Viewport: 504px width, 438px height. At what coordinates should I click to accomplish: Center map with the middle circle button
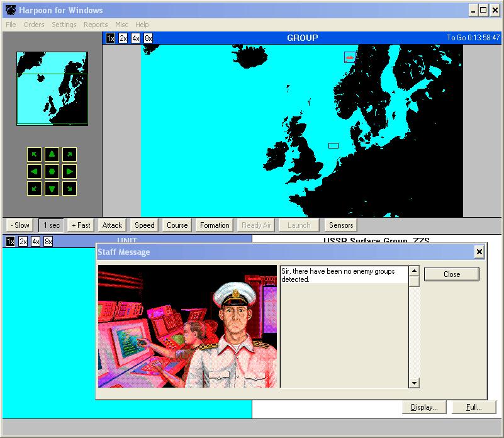tap(52, 171)
